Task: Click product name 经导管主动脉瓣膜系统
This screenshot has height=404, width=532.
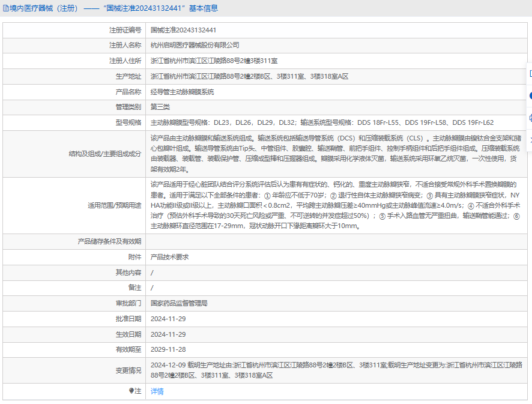Action: pos(182,92)
